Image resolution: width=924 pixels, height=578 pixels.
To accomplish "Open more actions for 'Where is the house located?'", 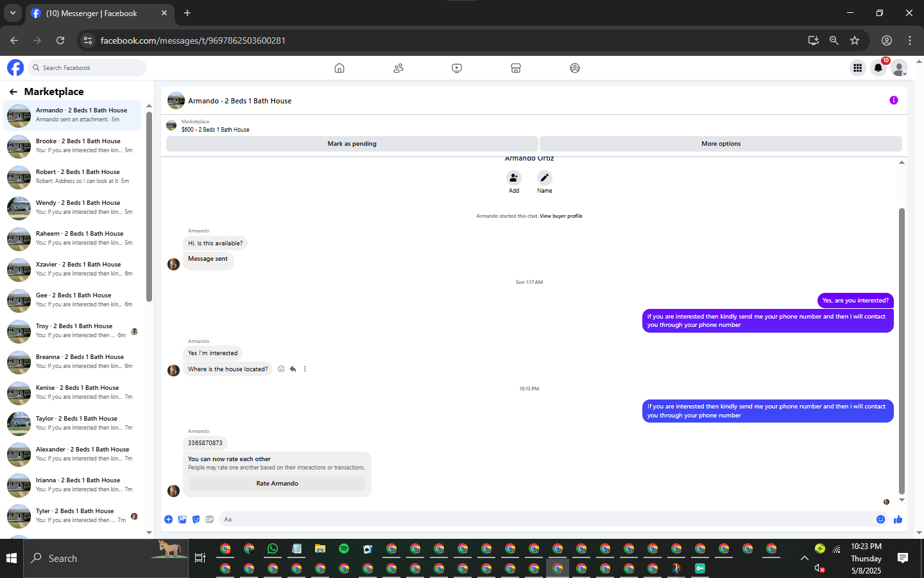I will 305,369.
